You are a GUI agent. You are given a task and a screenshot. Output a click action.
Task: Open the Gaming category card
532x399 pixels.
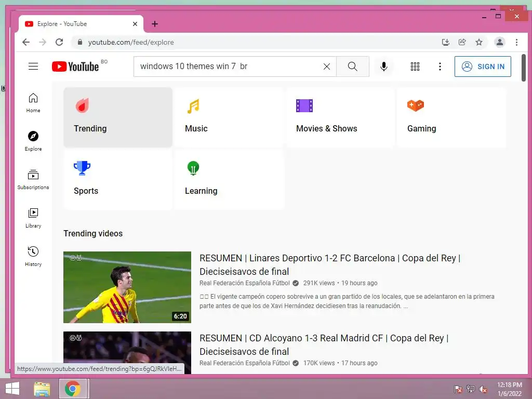click(451, 117)
